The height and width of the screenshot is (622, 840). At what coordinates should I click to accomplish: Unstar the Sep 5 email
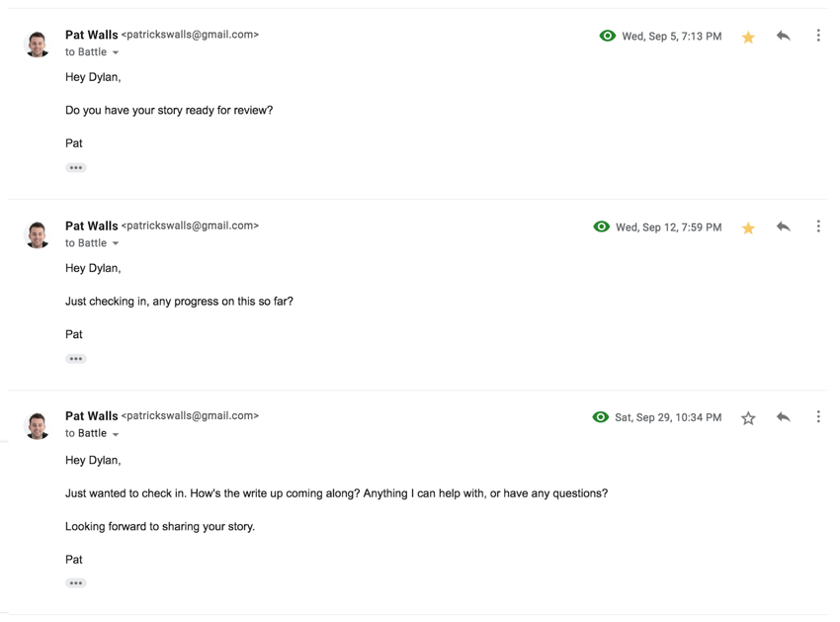[748, 36]
